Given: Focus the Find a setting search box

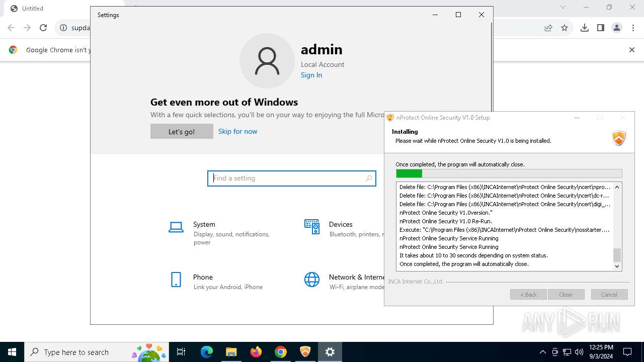Looking at the screenshot, I should tap(292, 178).
